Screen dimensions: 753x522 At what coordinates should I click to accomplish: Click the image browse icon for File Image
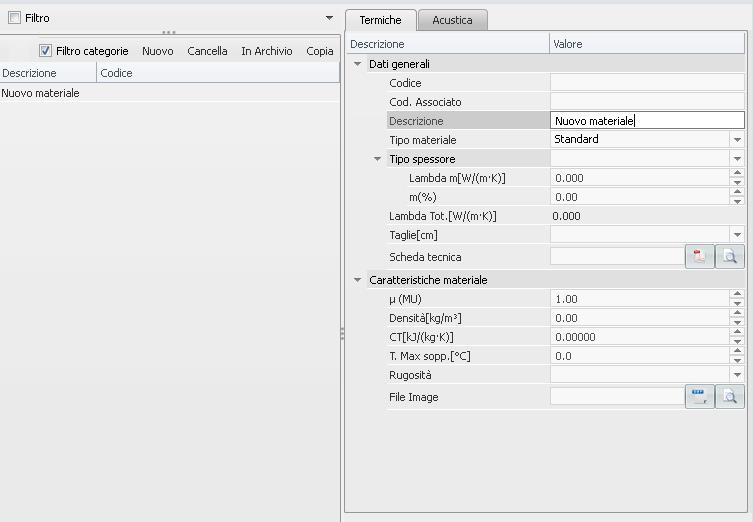click(699, 397)
